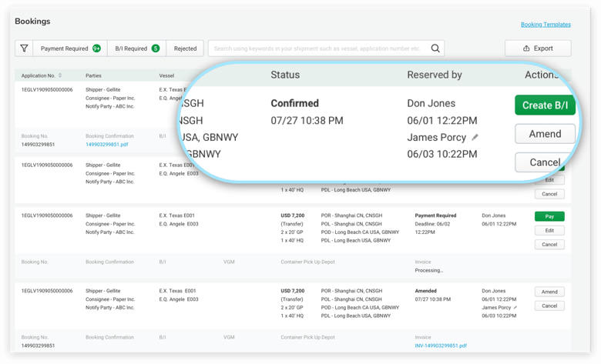This screenshot has width=601, height=364.
Task: Select the Rejected filter tab
Action: pos(185,48)
